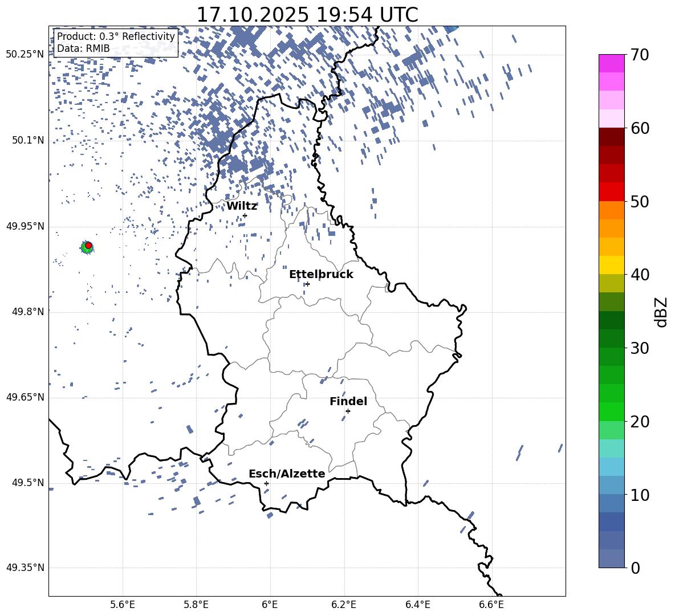Image resolution: width=675 pixels, height=616 pixels.
Task: Select the bright red swatch above 50 dBZ
Action: [x=612, y=191]
